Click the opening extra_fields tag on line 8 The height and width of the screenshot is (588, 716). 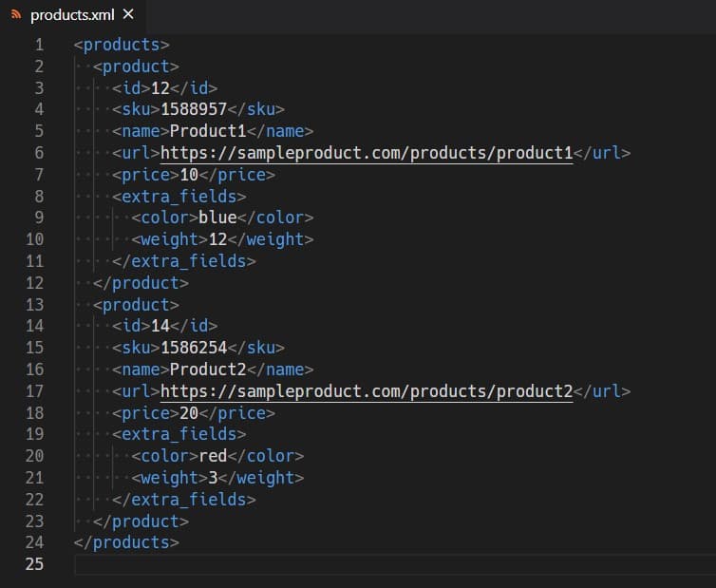tap(179, 197)
